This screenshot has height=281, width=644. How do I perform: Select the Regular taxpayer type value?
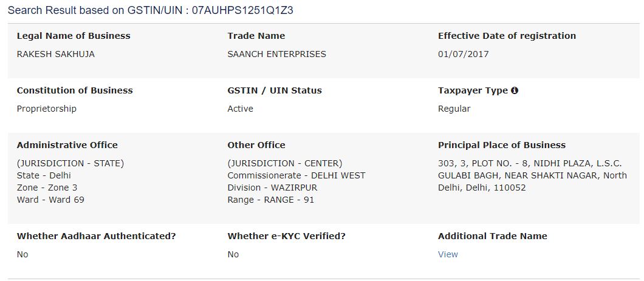454,109
